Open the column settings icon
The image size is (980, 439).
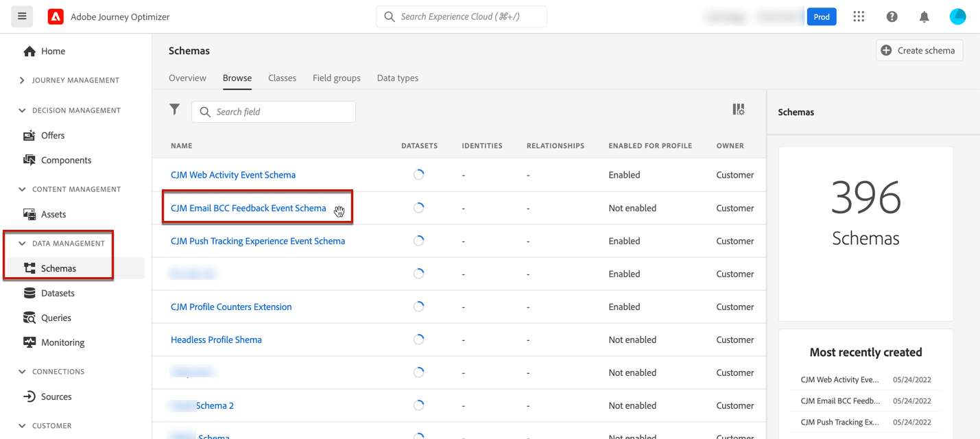click(738, 110)
